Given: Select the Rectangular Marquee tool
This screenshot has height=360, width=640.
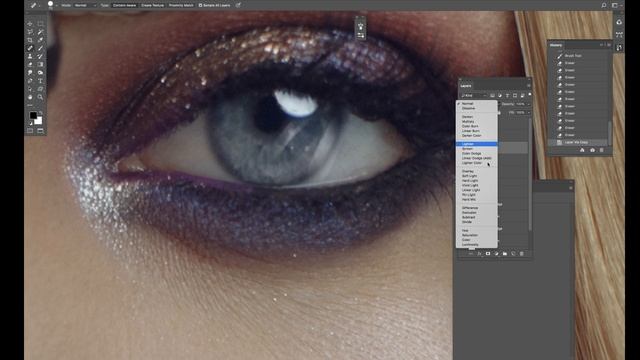Looking at the screenshot, I should point(40,24).
